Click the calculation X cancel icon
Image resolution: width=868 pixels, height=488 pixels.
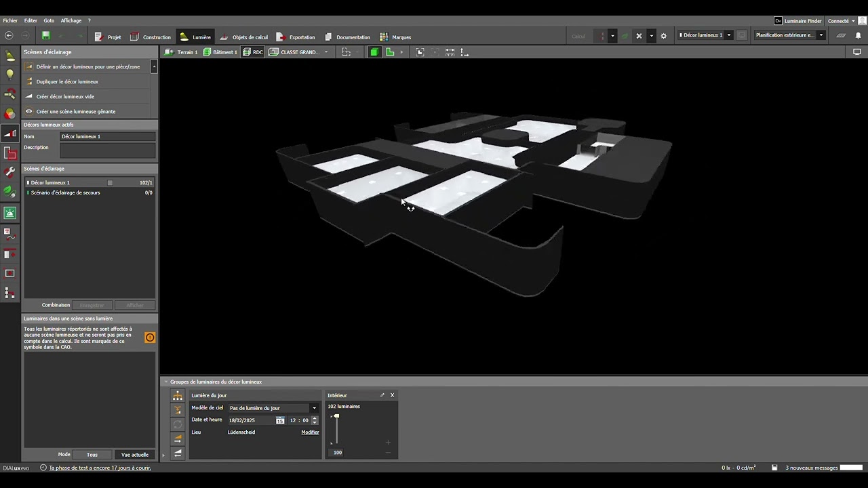pyautogui.click(x=639, y=36)
